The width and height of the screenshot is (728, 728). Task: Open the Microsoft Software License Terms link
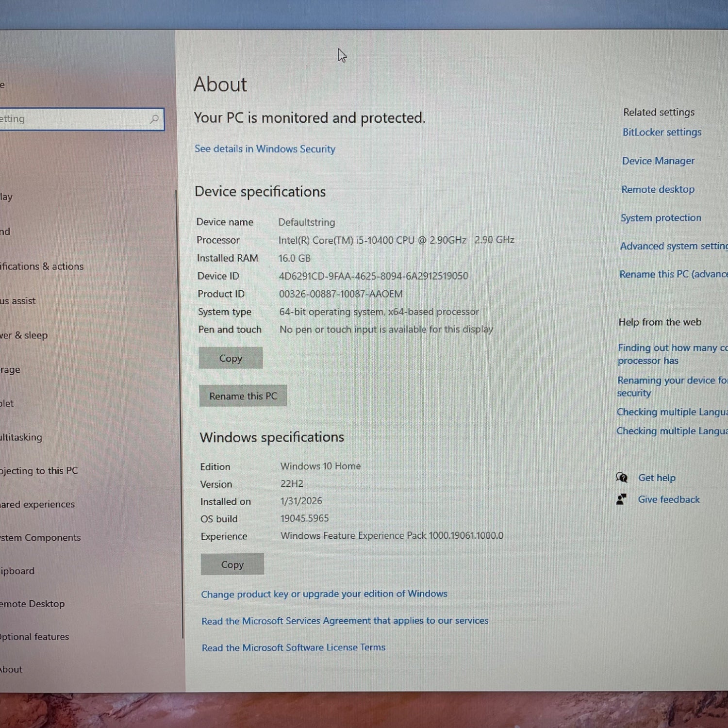pos(294,647)
